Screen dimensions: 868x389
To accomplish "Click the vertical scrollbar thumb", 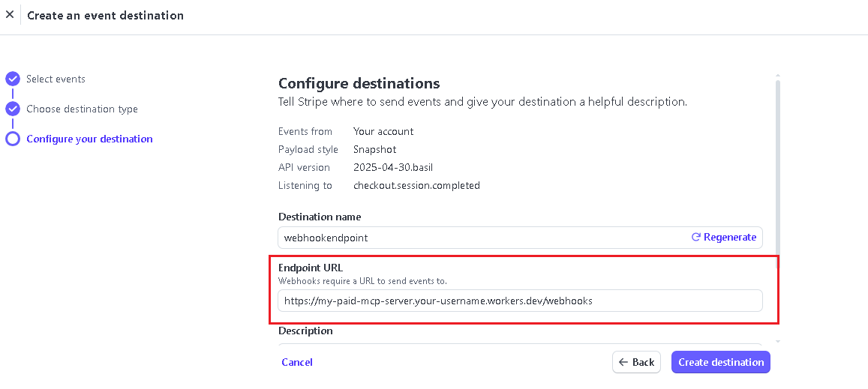I will coord(777,165).
